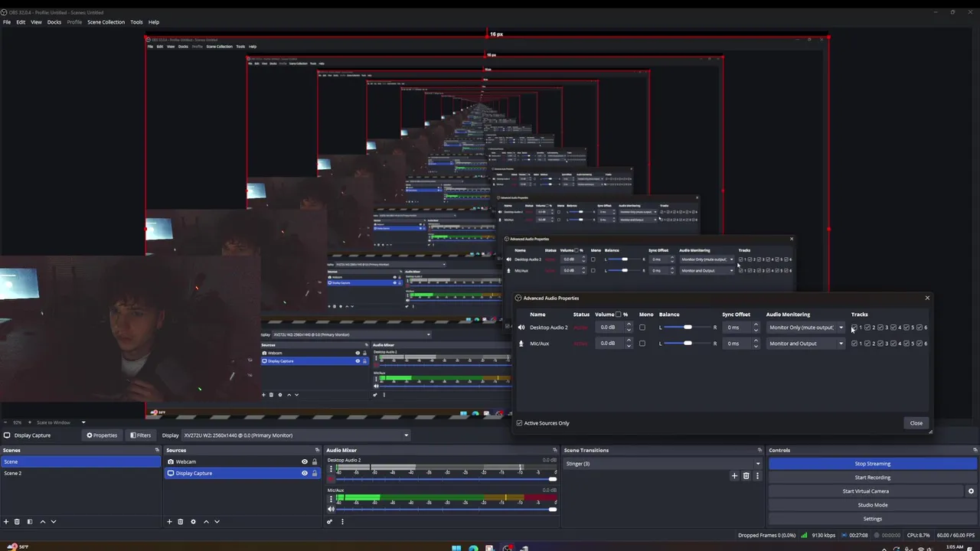The width and height of the screenshot is (980, 551).
Task: Open Display monitor selection dropdown
Action: point(296,435)
